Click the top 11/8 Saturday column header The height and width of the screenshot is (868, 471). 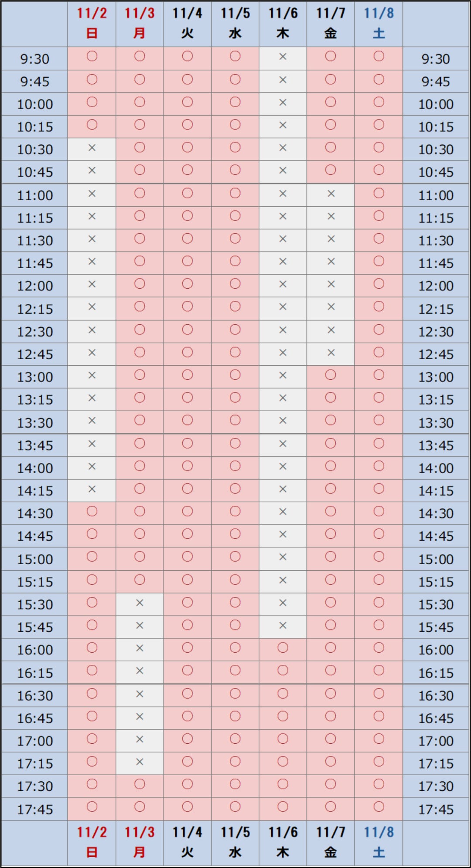pos(379,23)
